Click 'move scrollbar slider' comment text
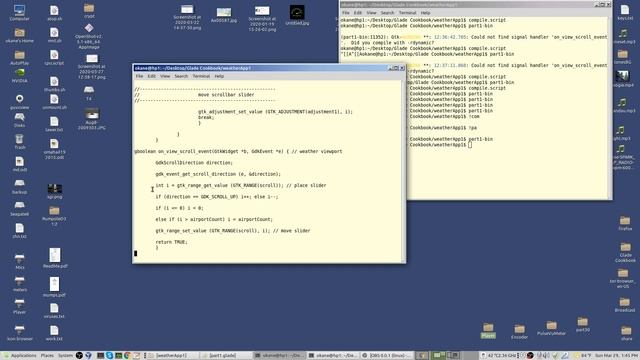Image resolution: width=640 pixels, height=360 pixels. pyautogui.click(x=226, y=95)
